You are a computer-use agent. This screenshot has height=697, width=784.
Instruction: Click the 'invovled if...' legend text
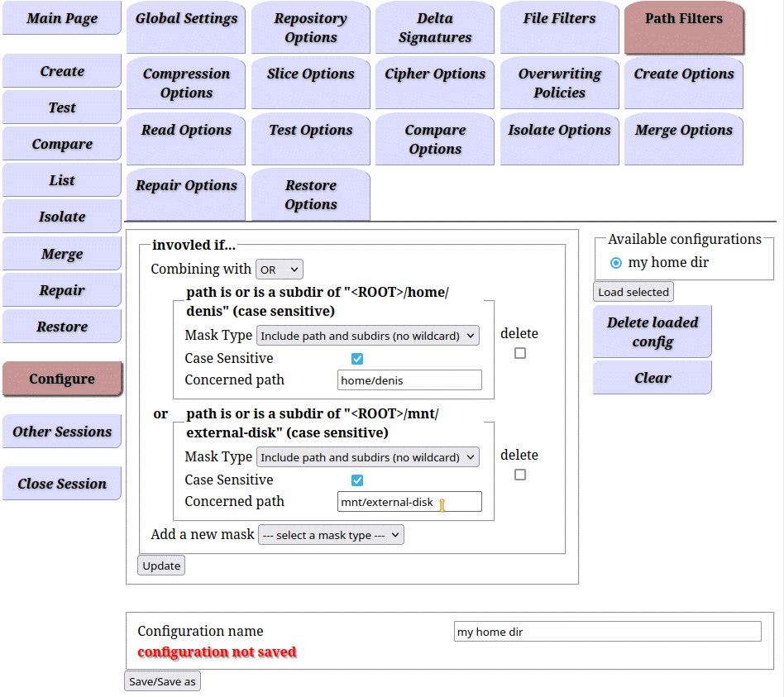tap(194, 245)
